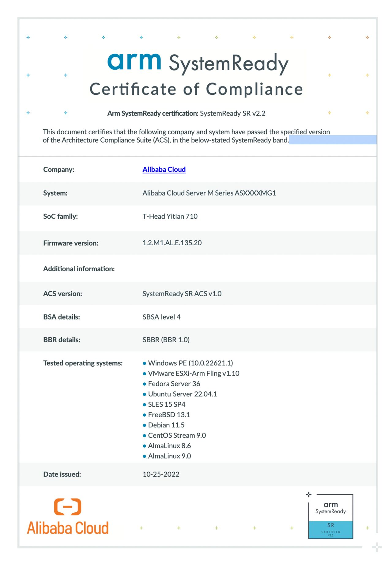
Task: Select 'SBBR (BBR 1.0)' value
Action: [x=166, y=340]
